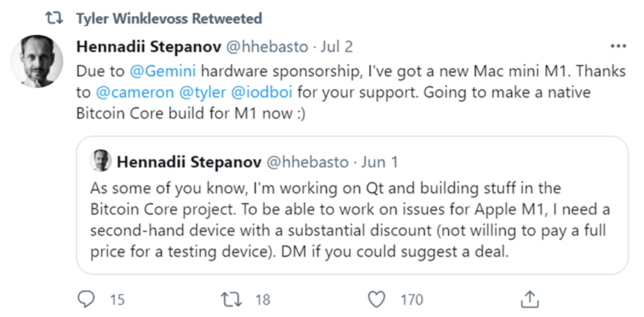Open the @cameron mention link
The image size is (644, 317).
(135, 92)
